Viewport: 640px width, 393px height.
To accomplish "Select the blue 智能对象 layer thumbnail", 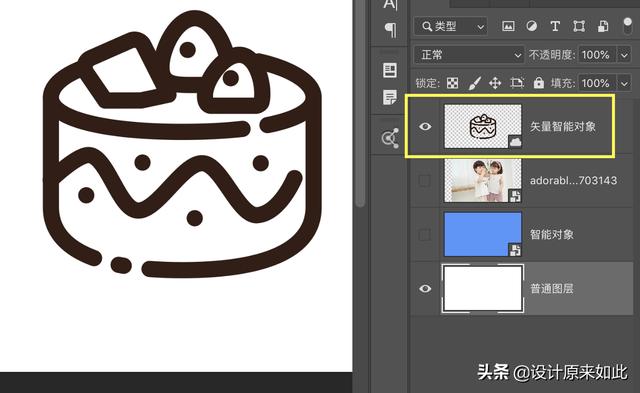I will (483, 234).
